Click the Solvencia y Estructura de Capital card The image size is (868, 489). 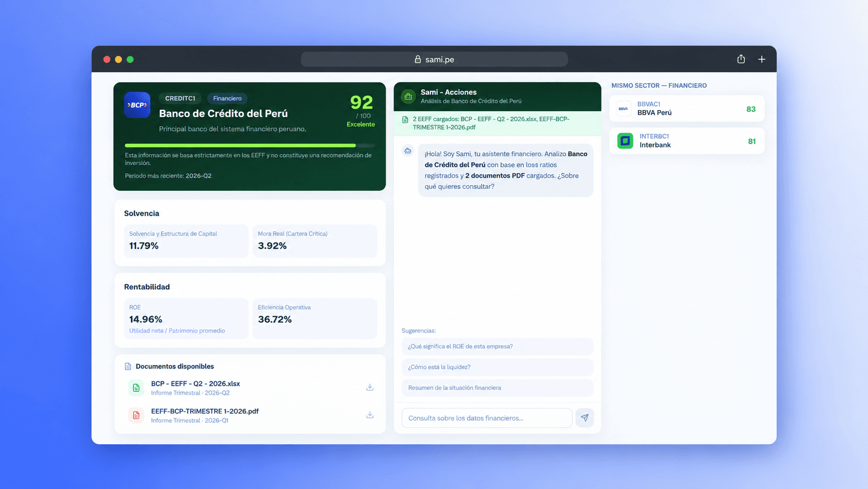[186, 241]
